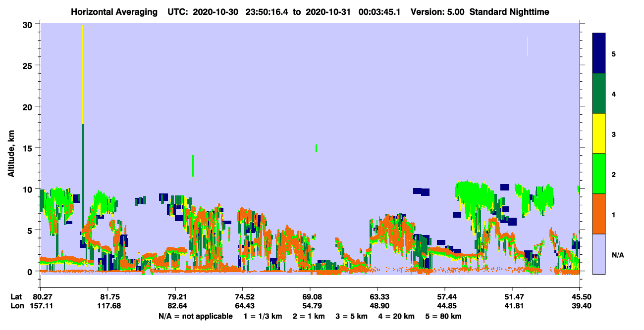The width and height of the screenshot is (644, 330).
Task: Click the 'Standard Nighttime' text
Action: coord(509,12)
